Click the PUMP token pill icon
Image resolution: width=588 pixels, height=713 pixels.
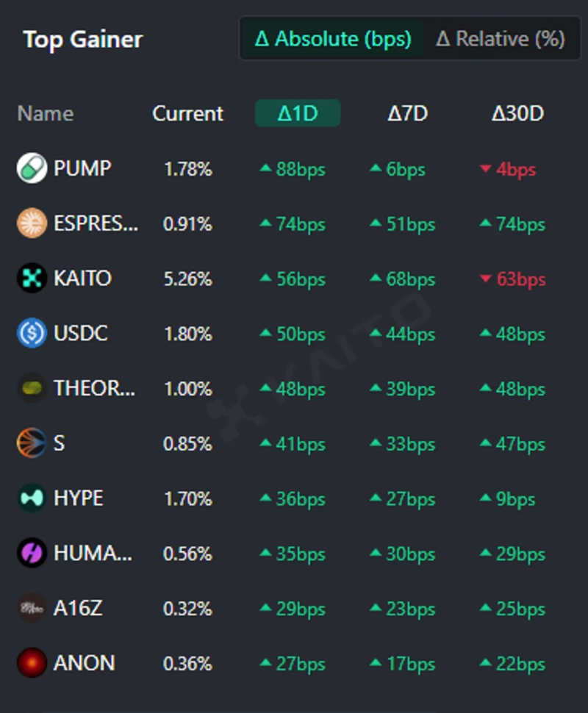(32, 168)
